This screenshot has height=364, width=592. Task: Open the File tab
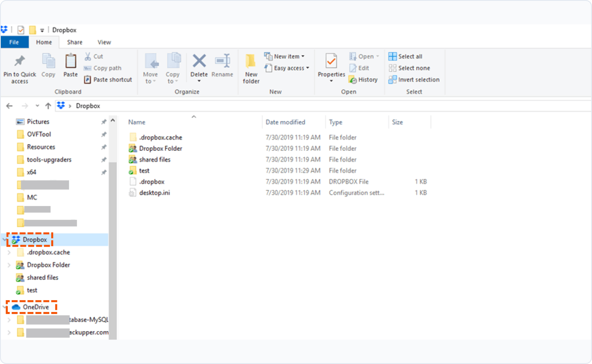[x=14, y=42]
